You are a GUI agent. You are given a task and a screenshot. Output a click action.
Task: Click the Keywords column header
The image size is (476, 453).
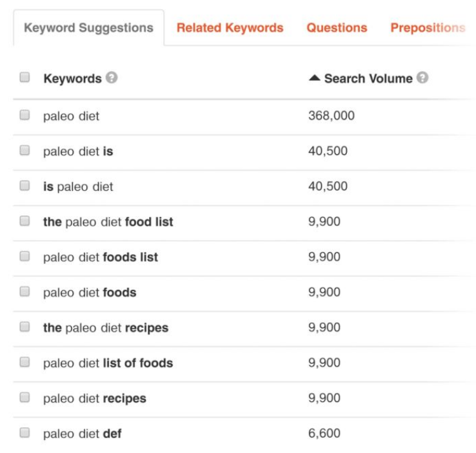pos(72,78)
